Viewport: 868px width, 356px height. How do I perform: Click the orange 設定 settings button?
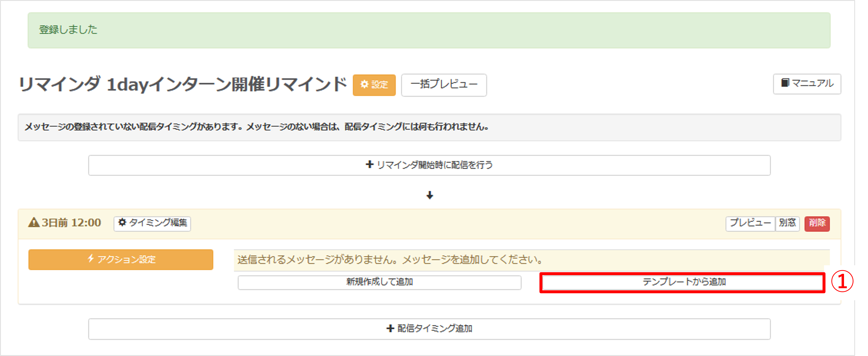point(374,85)
